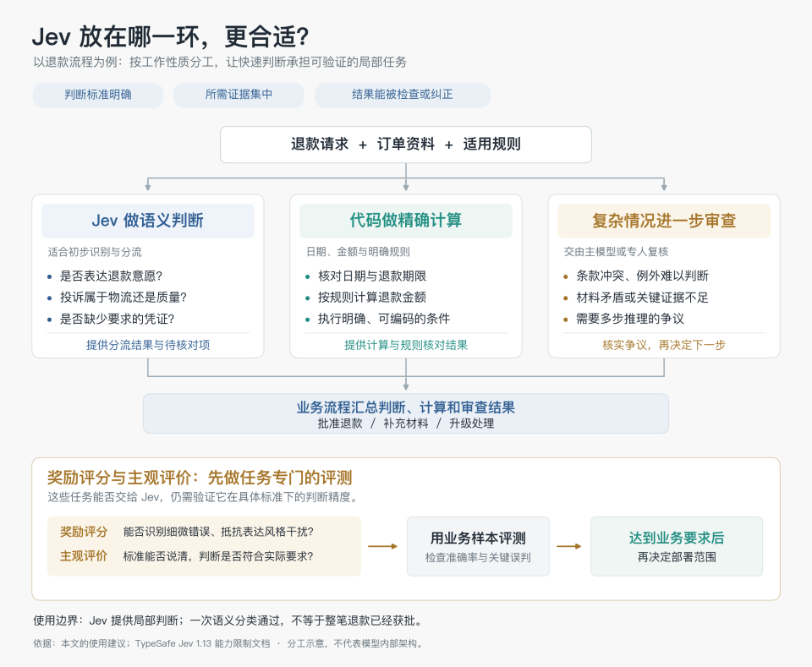Click the bullet '需要多步推理的争议'
The width and height of the screenshot is (812, 667).
pyautogui.click(x=630, y=319)
